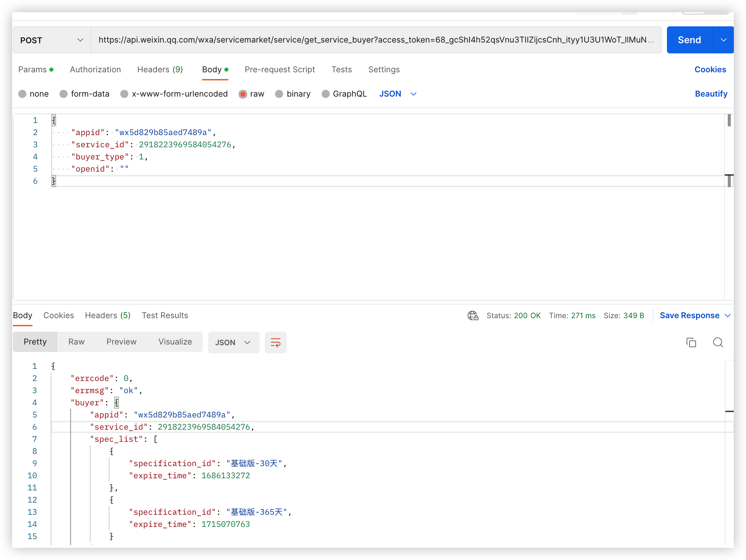Select the binary body radio button
The width and height of the screenshot is (746, 560).
click(x=279, y=94)
